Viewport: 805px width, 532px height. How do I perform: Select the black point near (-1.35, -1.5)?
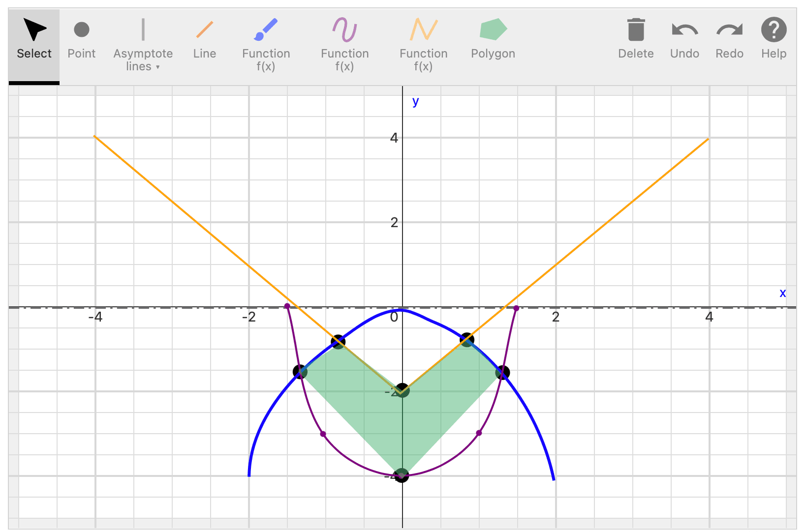(x=300, y=372)
